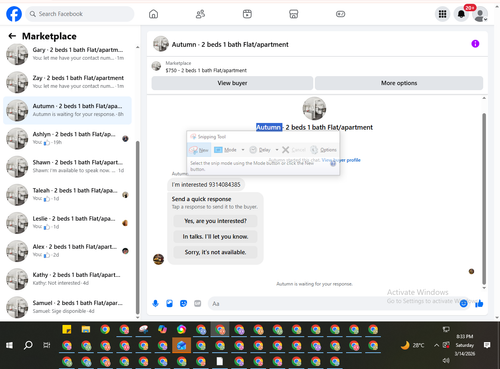Attach a photo with the image icon
This screenshot has height=369, width=500.
(x=169, y=303)
